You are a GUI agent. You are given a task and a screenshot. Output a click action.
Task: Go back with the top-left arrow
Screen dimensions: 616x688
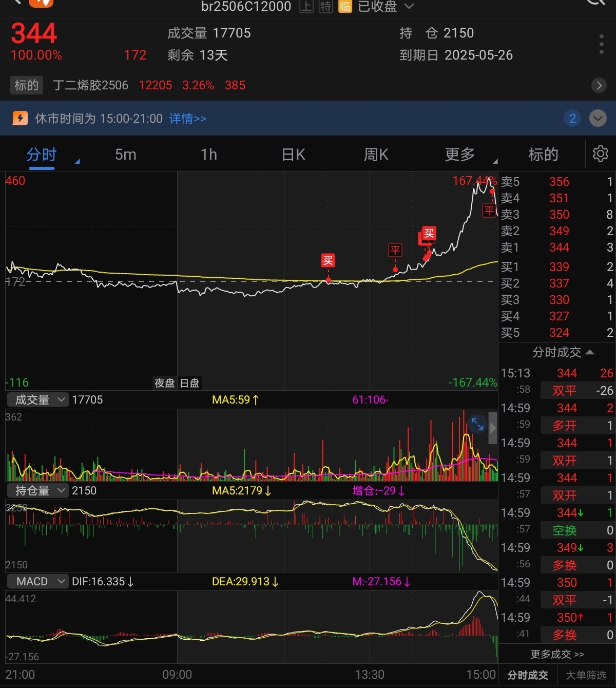click(x=17, y=2)
